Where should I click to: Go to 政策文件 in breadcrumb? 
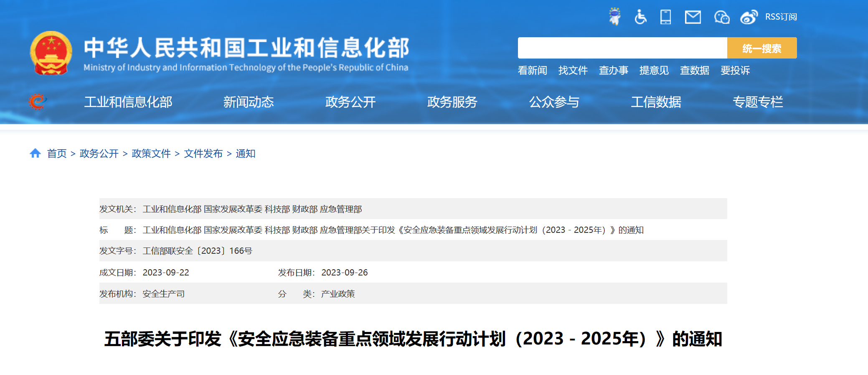pos(151,153)
